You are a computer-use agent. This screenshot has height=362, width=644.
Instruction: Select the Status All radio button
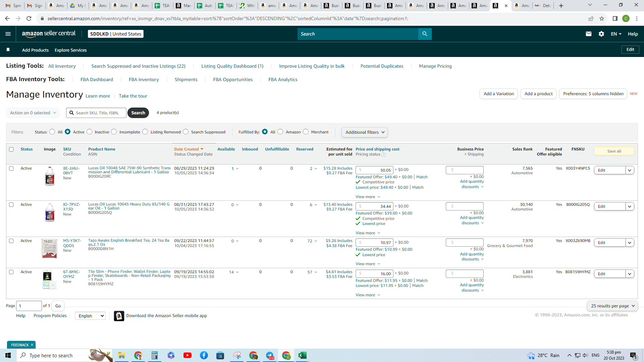tap(52, 132)
